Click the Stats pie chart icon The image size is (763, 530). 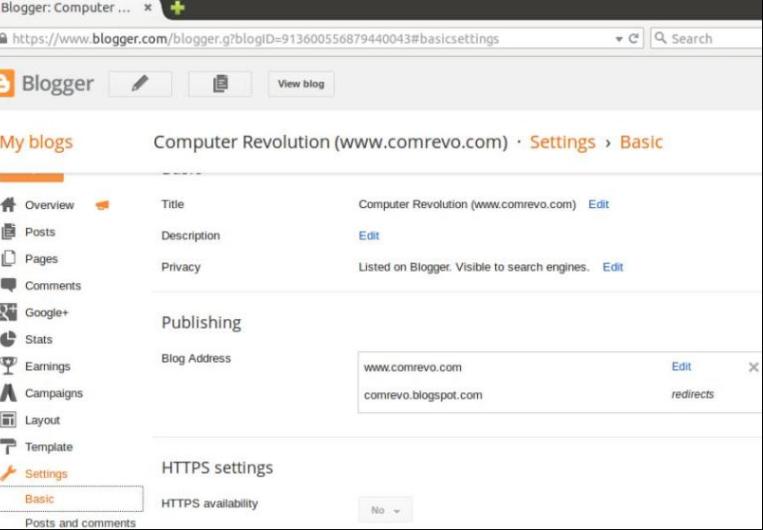(8, 339)
